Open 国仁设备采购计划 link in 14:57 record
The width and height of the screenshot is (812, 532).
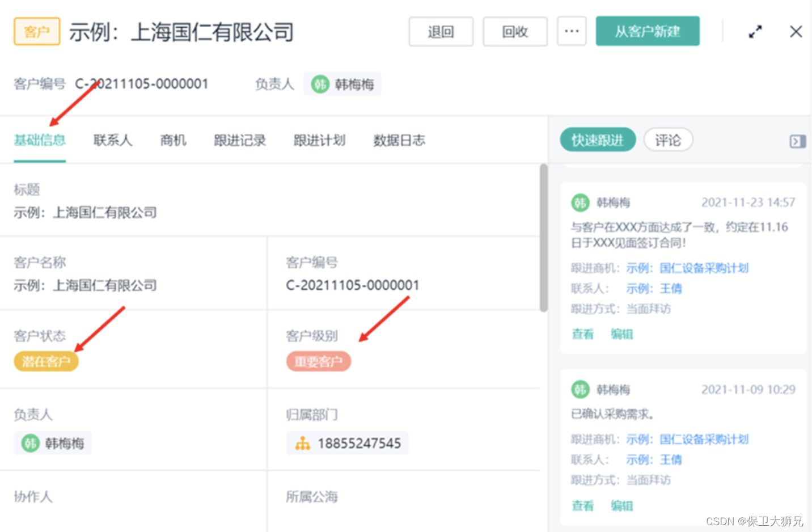tap(687, 268)
